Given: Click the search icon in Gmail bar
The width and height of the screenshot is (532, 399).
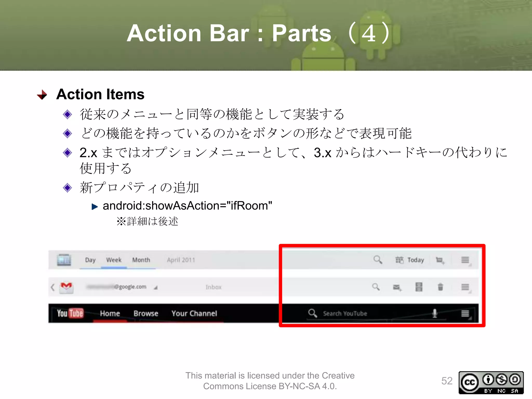Looking at the screenshot, I should tap(376, 287).
